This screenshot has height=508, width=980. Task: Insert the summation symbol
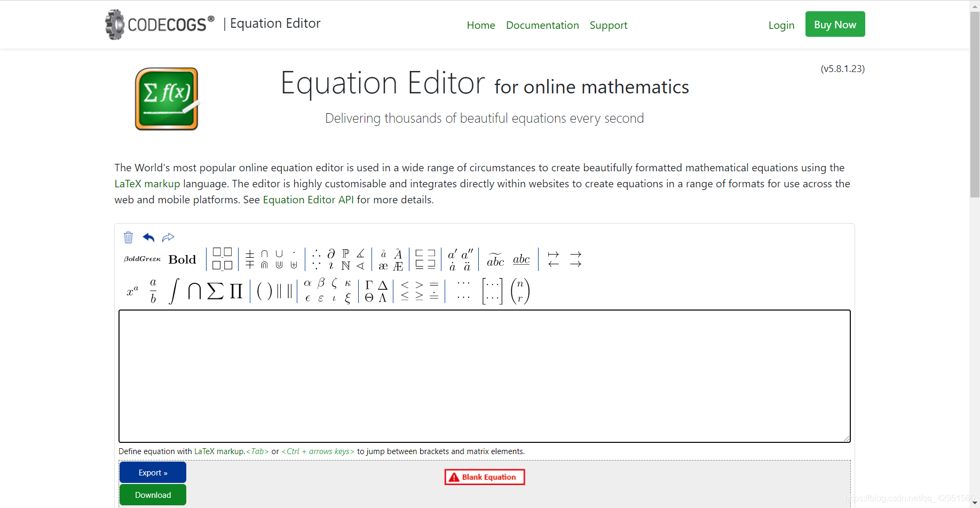point(215,291)
